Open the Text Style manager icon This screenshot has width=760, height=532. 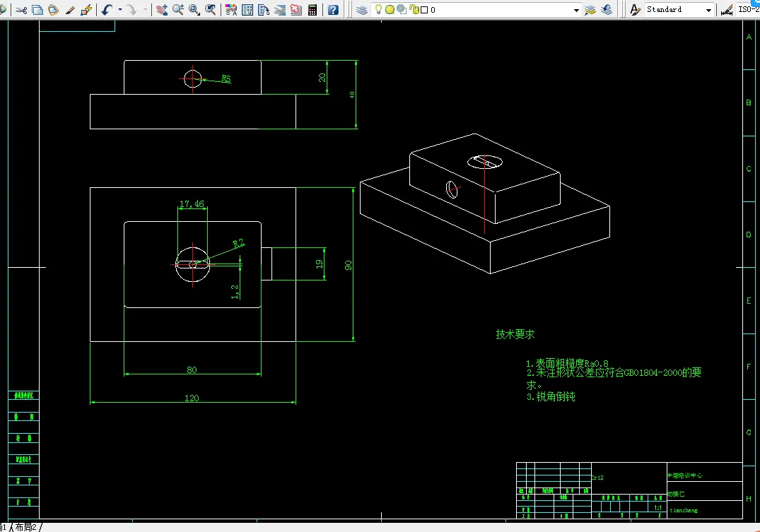pos(635,10)
